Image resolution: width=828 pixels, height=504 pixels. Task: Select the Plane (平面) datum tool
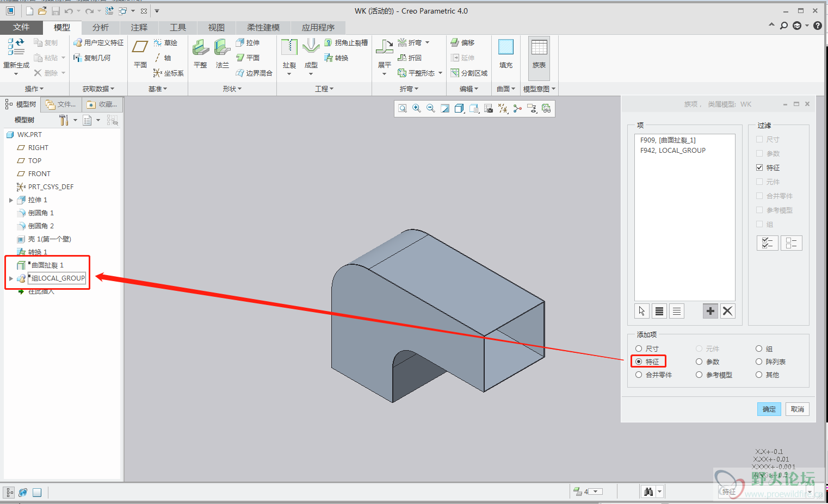(140, 54)
